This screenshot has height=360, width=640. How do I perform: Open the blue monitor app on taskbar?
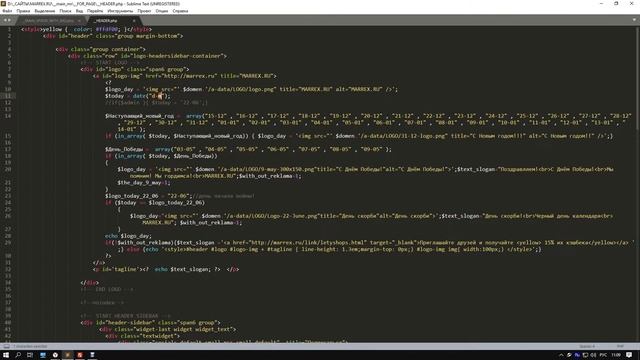43,355
